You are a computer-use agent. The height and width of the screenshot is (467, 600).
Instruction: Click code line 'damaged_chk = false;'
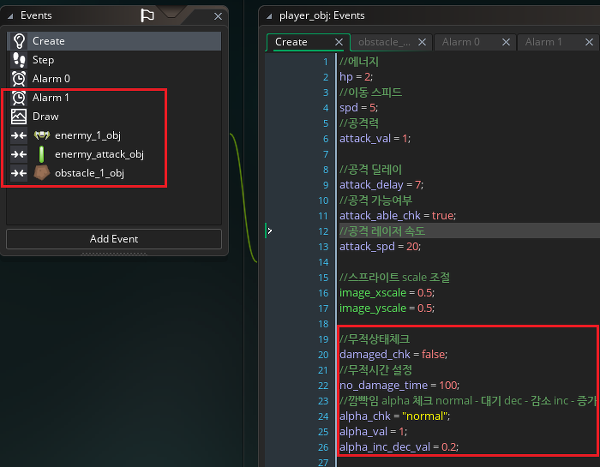tap(393, 354)
